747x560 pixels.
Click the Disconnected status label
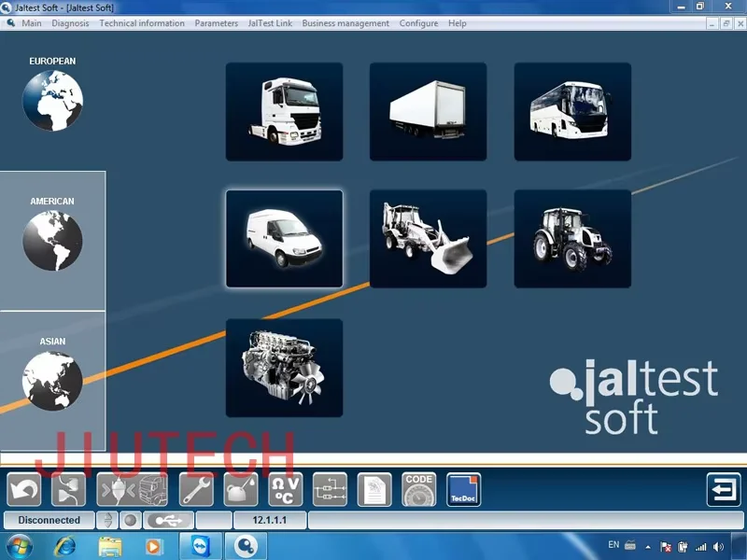pos(49,520)
